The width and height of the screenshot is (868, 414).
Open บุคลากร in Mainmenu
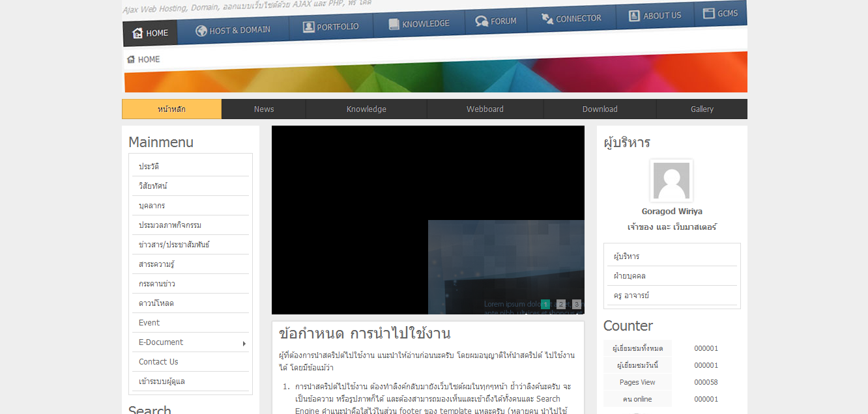click(191, 206)
